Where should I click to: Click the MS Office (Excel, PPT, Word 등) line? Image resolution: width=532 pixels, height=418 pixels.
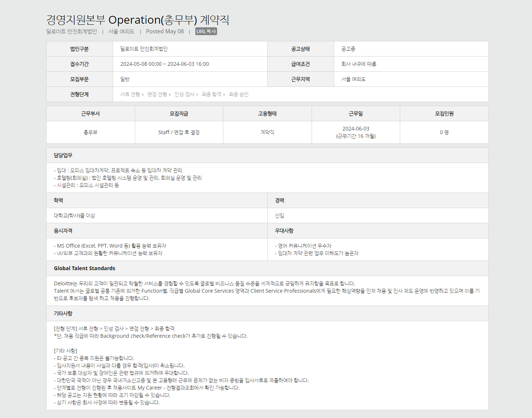click(x=110, y=246)
